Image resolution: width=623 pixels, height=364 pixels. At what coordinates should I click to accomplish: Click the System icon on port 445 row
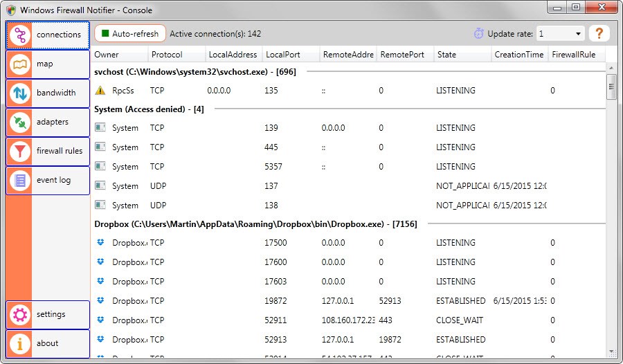100,147
